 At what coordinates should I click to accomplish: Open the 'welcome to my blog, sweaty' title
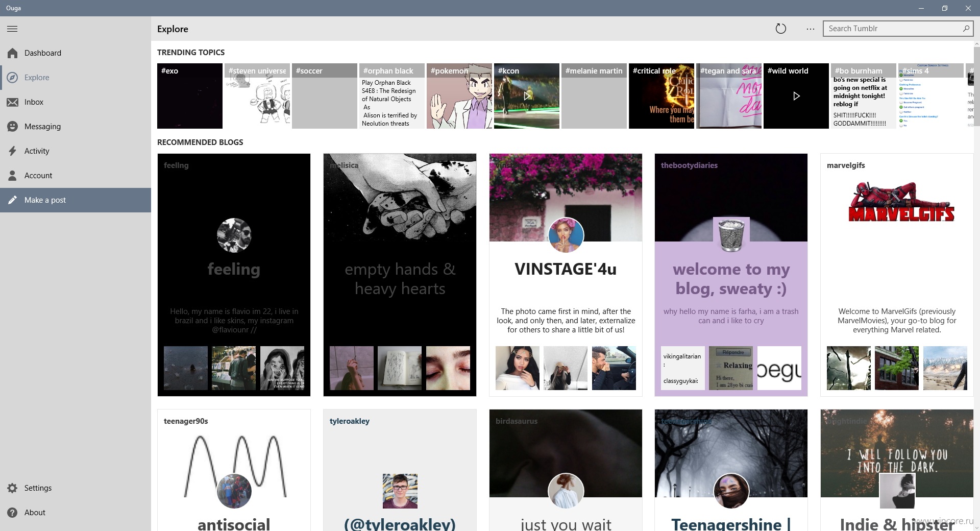click(x=731, y=279)
